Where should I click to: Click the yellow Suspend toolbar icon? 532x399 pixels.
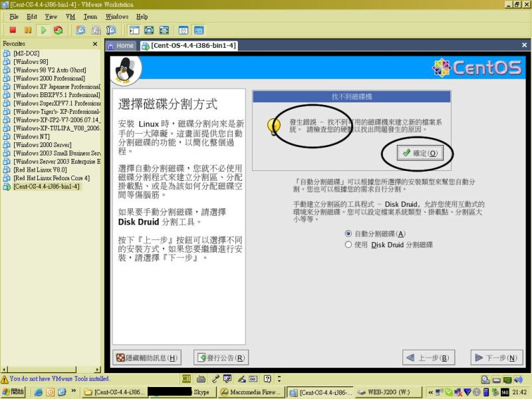coord(28,30)
